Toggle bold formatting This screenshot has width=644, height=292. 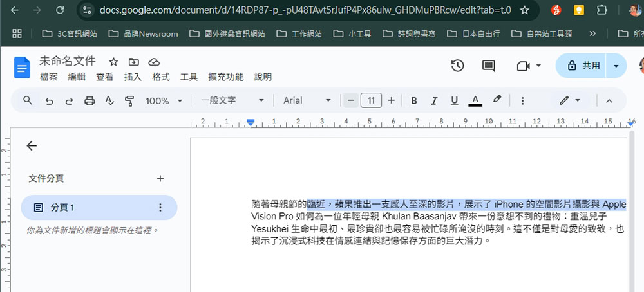coord(414,100)
